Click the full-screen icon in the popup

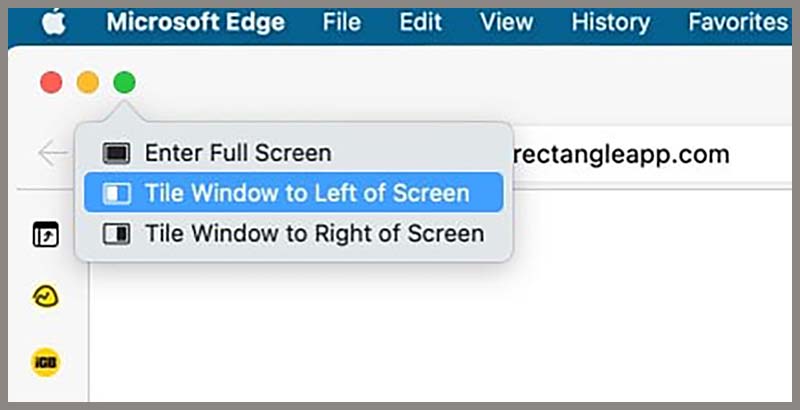[117, 154]
